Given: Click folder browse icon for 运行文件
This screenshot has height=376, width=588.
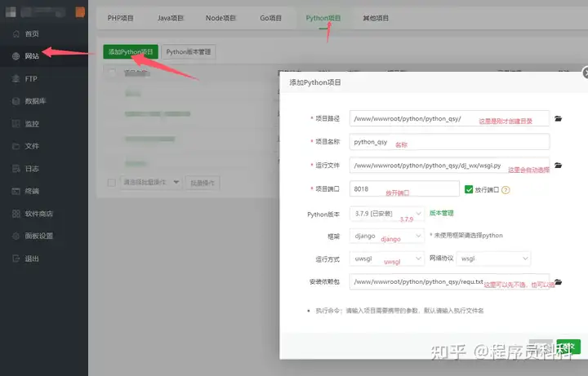Looking at the screenshot, I should (x=558, y=165).
